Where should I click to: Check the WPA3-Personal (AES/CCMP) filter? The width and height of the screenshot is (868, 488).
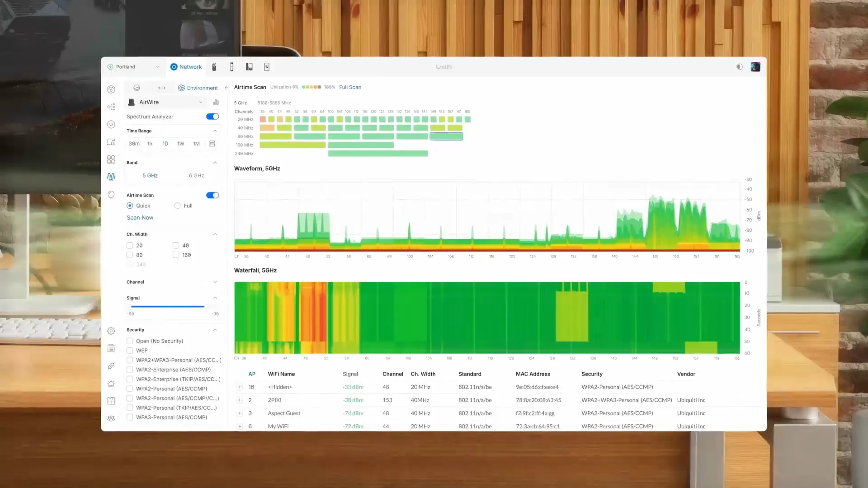tap(130, 418)
